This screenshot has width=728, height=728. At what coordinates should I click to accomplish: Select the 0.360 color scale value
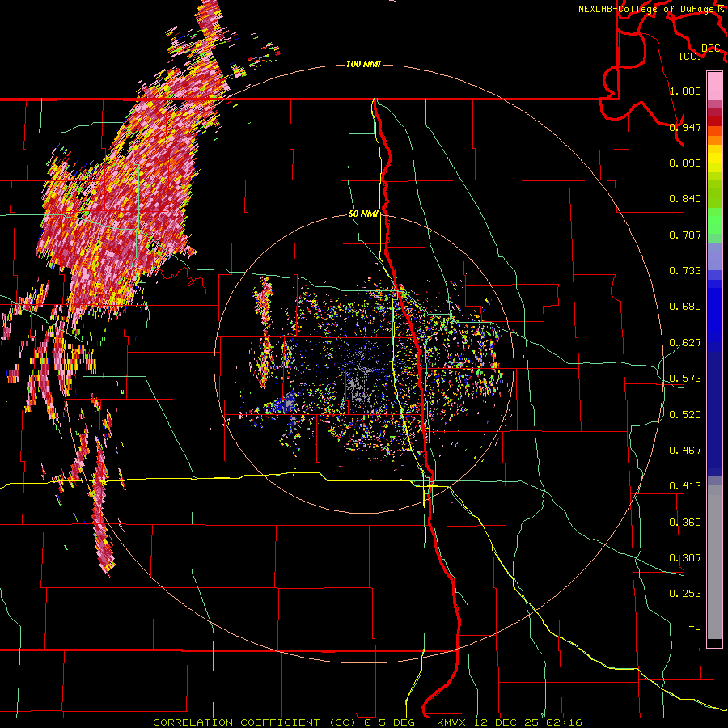pyautogui.click(x=685, y=523)
